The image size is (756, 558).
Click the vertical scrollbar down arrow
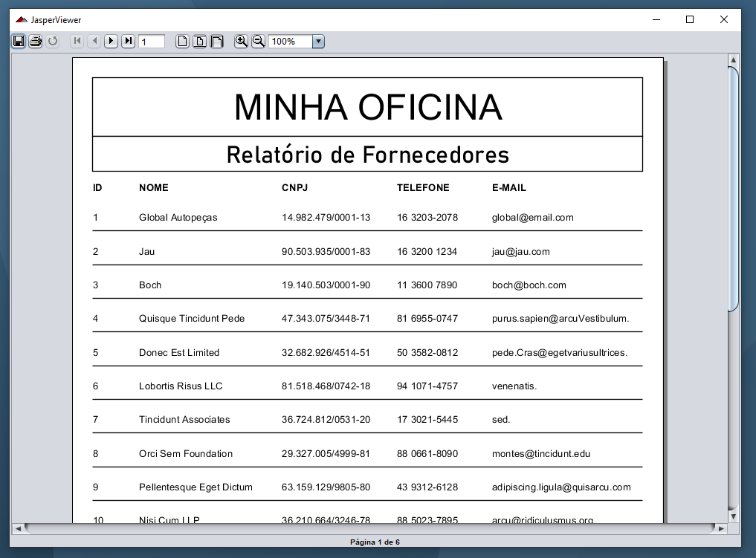pyautogui.click(x=733, y=516)
